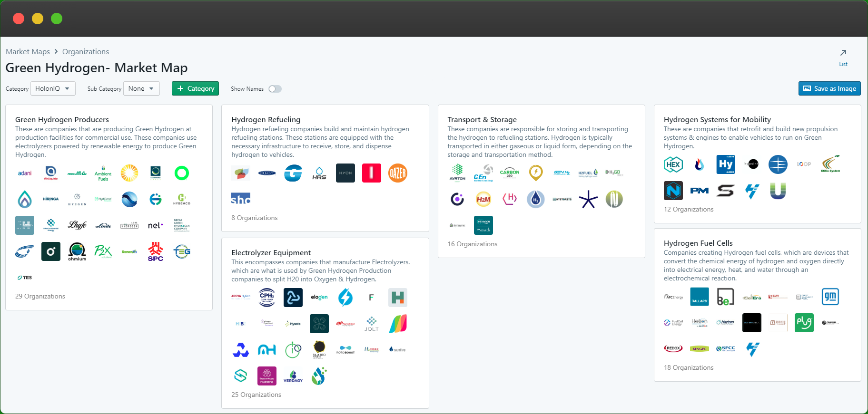The height and width of the screenshot is (414, 868).
Task: Open the P2X solutions logo
Action: click(x=103, y=251)
